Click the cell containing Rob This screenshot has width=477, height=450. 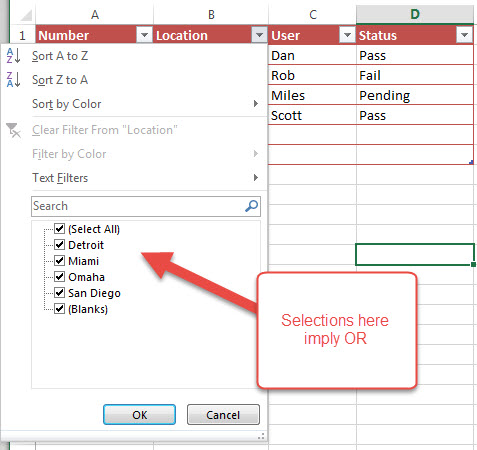tap(312, 75)
